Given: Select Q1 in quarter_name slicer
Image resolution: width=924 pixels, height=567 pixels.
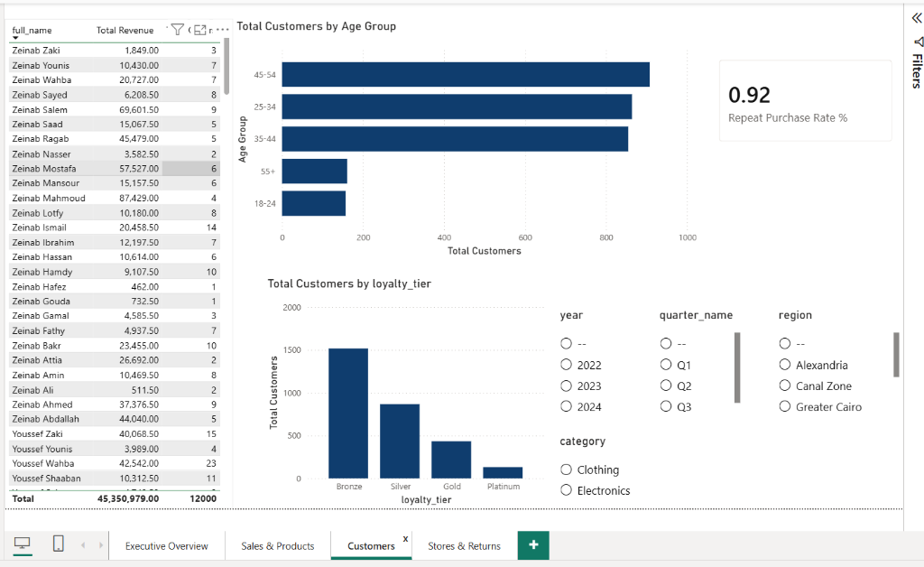Looking at the screenshot, I should pos(666,364).
